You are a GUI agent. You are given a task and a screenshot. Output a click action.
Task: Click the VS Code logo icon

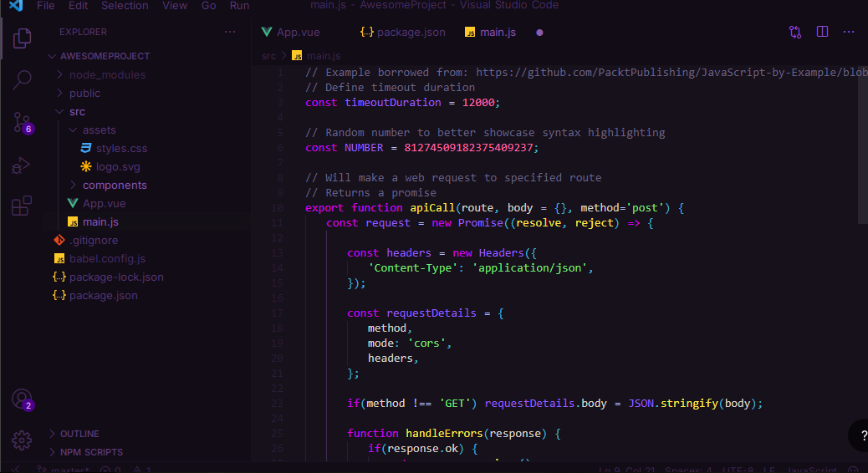[16, 6]
